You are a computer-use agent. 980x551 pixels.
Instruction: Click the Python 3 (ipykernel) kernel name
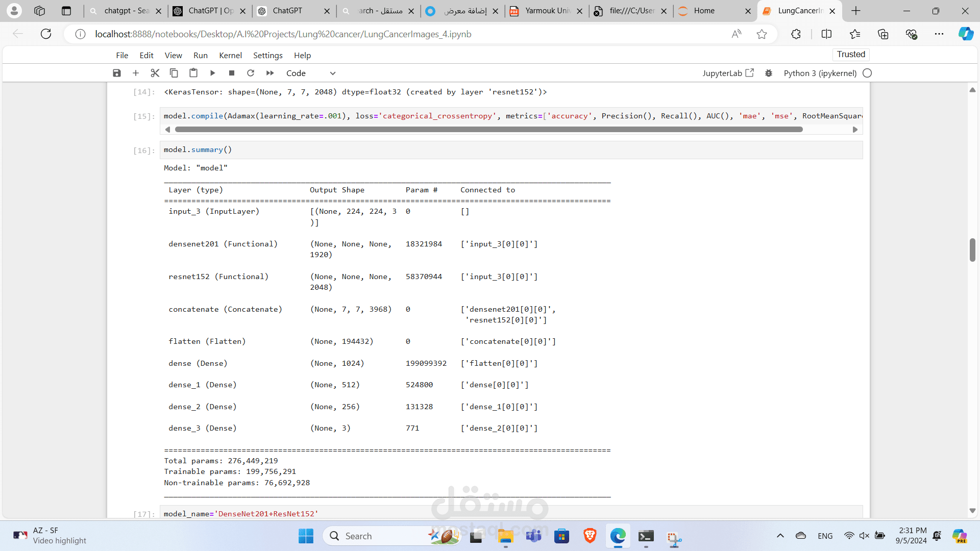pos(820,73)
